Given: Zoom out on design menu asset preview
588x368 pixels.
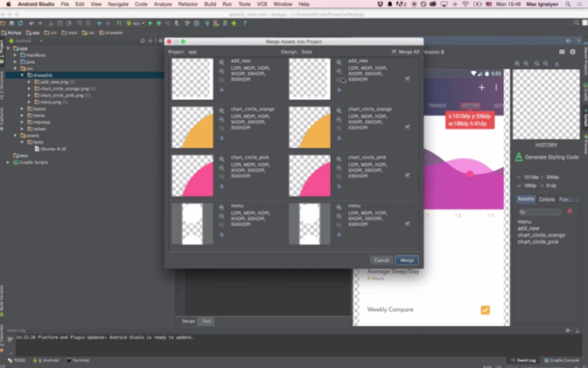Looking at the screenshot, I should point(339,216).
